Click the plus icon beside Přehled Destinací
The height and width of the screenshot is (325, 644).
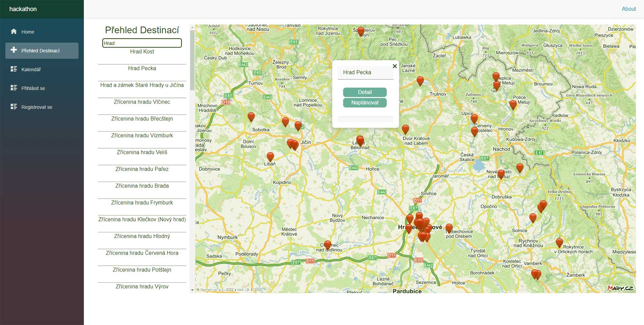pyautogui.click(x=14, y=50)
